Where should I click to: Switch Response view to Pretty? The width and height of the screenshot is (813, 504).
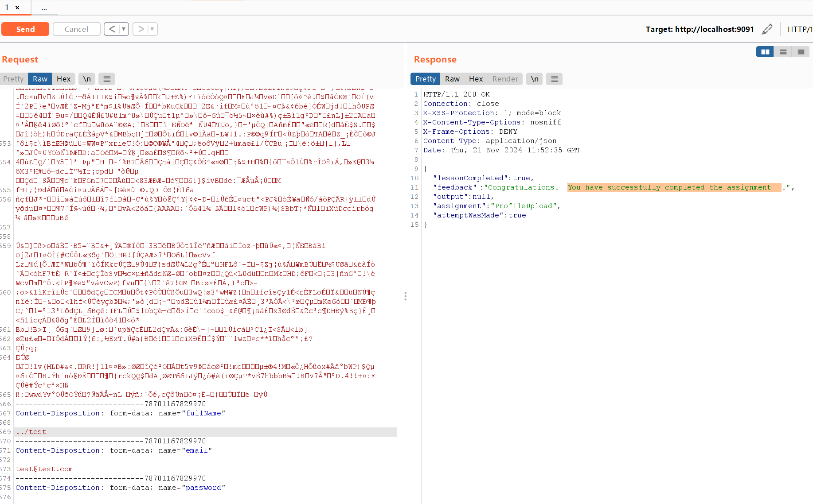pyautogui.click(x=426, y=79)
